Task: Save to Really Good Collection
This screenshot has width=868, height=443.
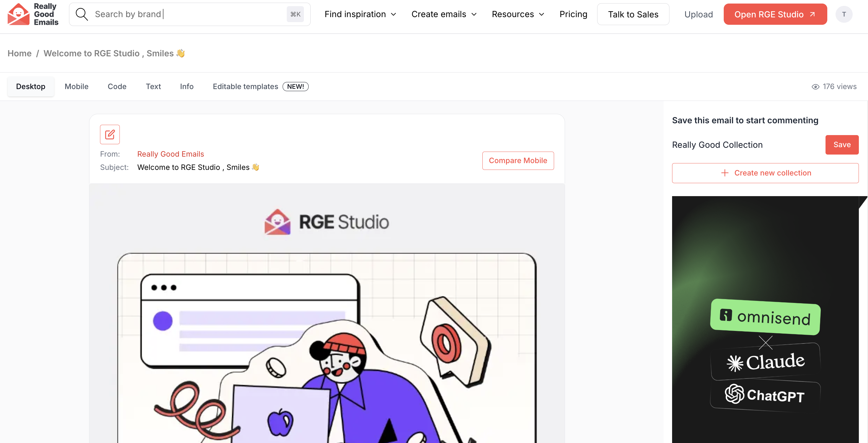Action: coord(842,145)
